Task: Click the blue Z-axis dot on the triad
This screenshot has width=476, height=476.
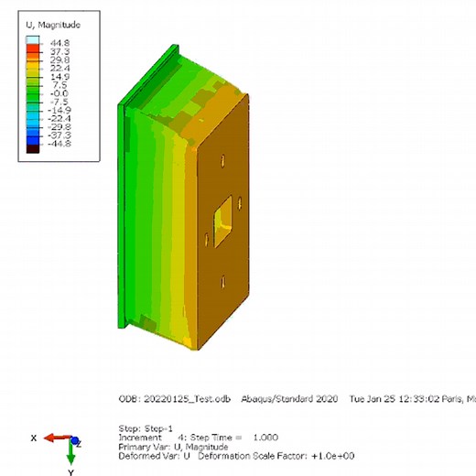Action: 74,440
